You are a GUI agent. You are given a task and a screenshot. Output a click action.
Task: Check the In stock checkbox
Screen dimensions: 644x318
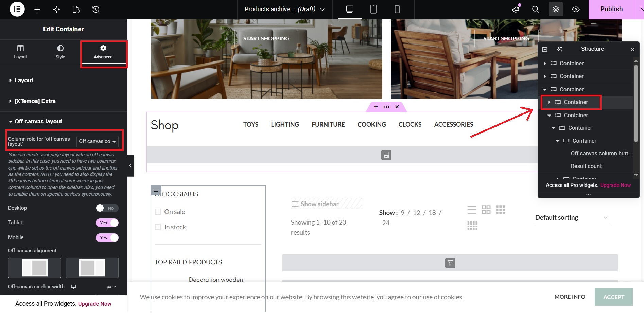(x=158, y=227)
